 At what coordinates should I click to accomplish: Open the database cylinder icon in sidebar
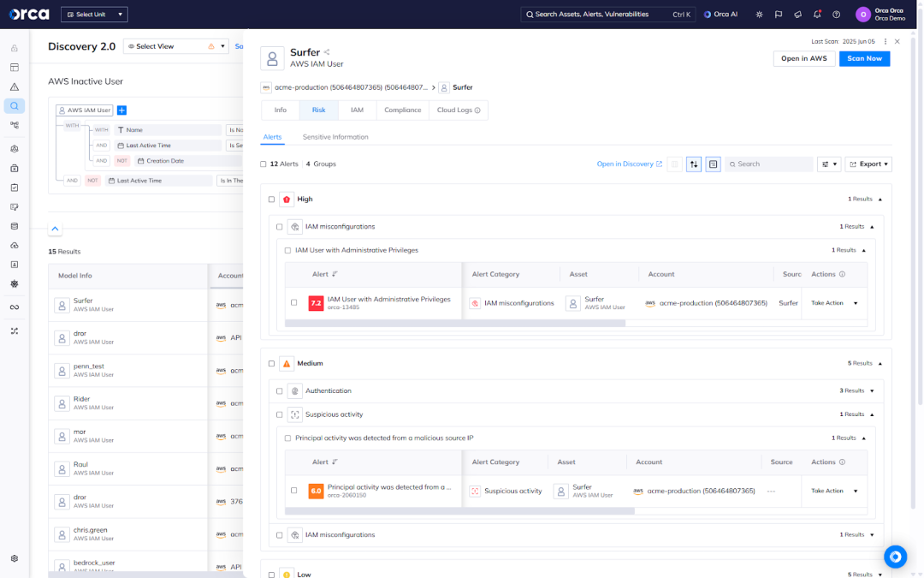tap(15, 226)
